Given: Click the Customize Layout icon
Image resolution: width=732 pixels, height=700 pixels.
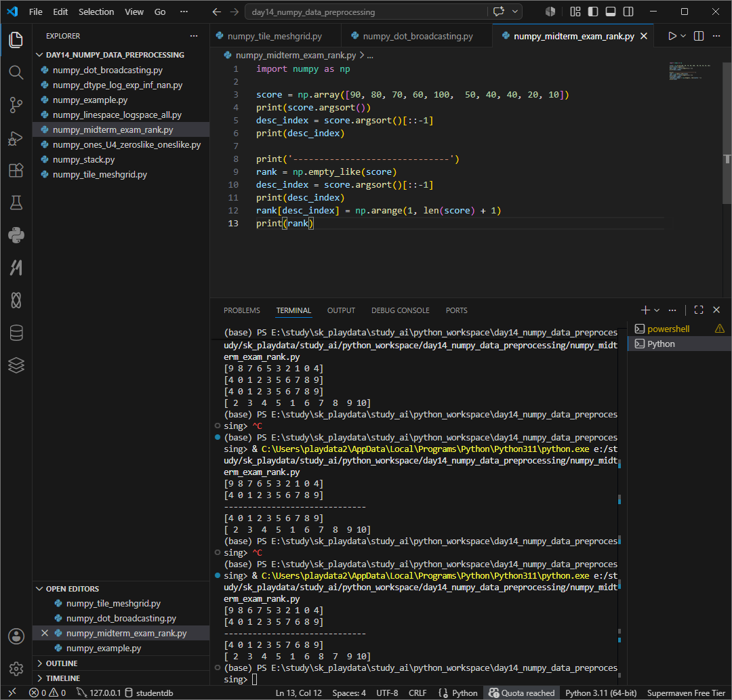Looking at the screenshot, I should (575, 12).
